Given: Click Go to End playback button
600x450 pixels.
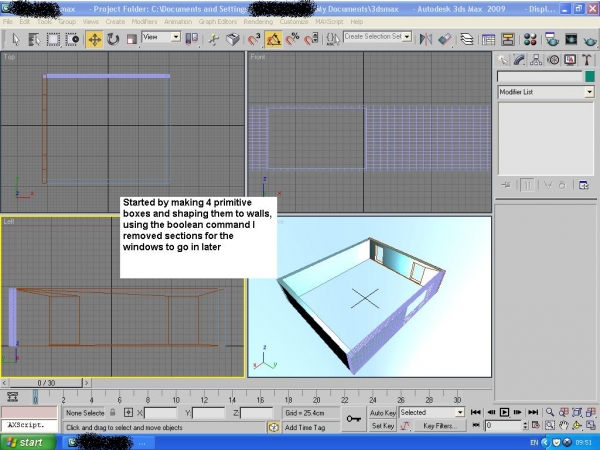Looking at the screenshot, I should pos(533,412).
